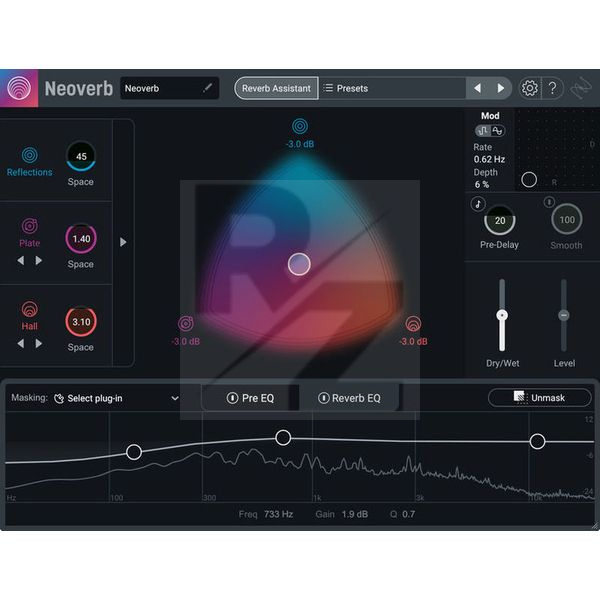This screenshot has height=600, width=600.
Task: Toggle the Hall engine icon
Action: point(29,309)
